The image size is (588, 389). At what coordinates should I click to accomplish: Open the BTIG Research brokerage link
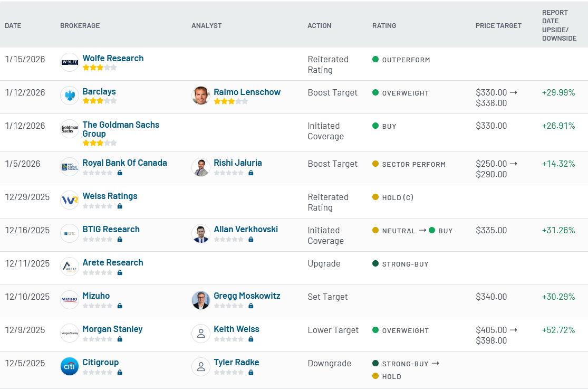(111, 229)
